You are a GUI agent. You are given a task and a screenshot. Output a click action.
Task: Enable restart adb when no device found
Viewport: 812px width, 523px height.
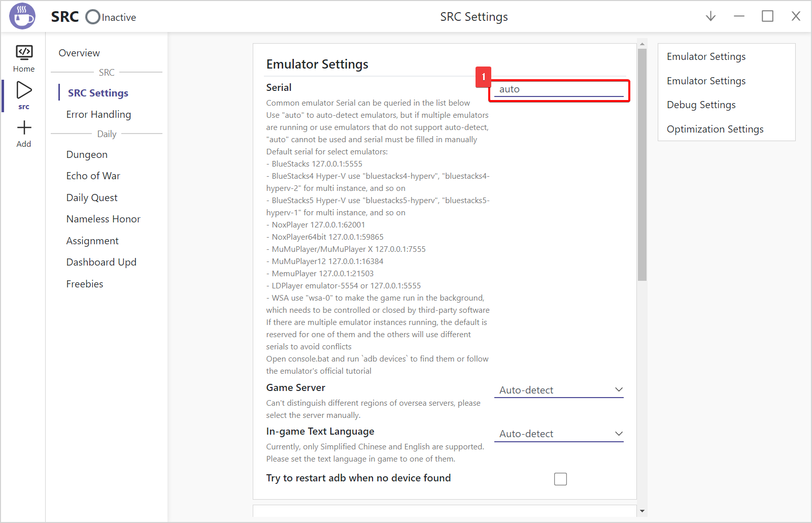coord(560,479)
